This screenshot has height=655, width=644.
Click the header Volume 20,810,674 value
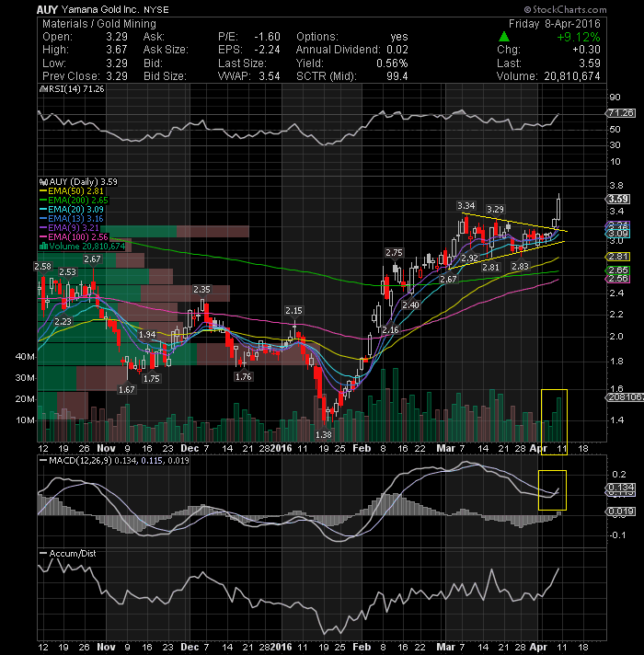tap(571, 76)
